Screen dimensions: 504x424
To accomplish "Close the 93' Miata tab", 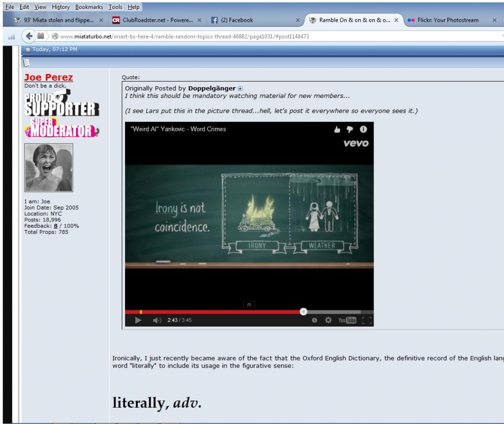I will (x=101, y=20).
